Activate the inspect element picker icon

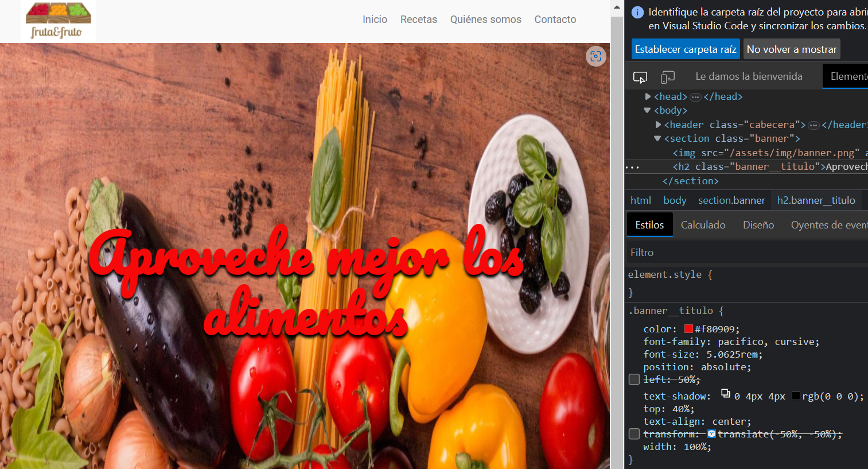(640, 77)
